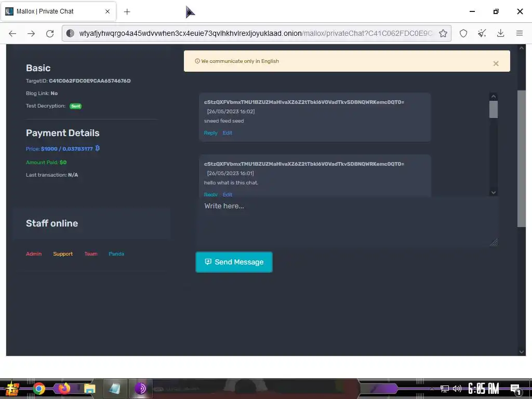Open the notepad-like app on taskbar

[115, 389]
